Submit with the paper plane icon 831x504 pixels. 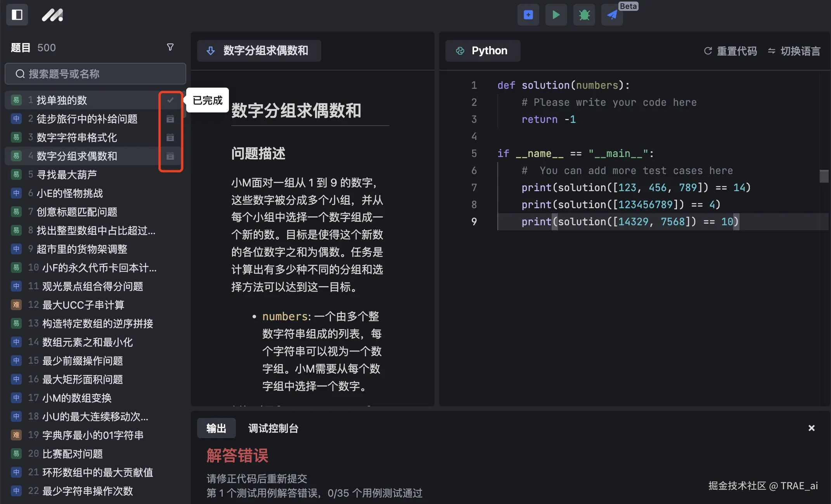coord(612,15)
